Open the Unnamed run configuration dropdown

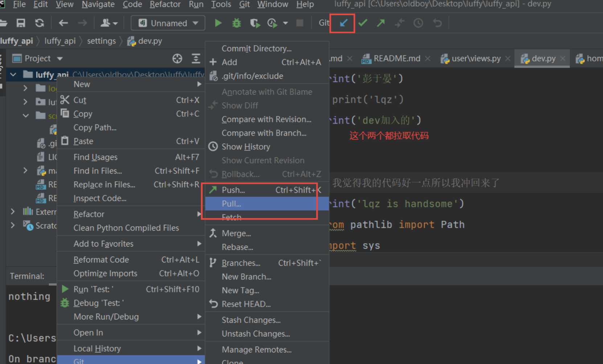coord(168,23)
